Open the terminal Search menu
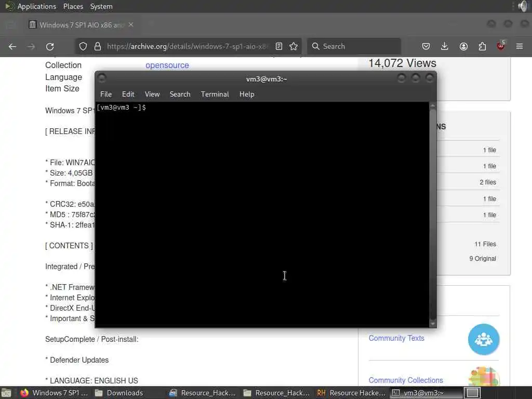This screenshot has height=399, width=532. 180,95
